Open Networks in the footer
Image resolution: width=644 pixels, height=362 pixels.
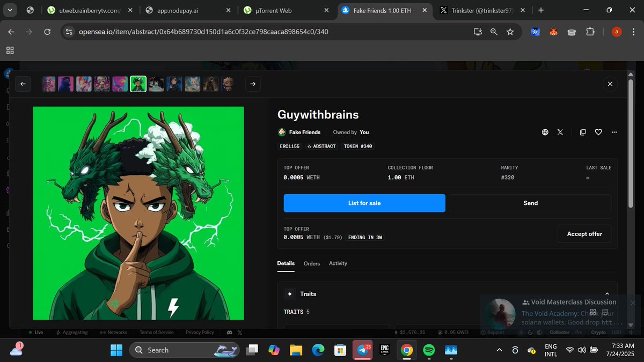coord(114,333)
